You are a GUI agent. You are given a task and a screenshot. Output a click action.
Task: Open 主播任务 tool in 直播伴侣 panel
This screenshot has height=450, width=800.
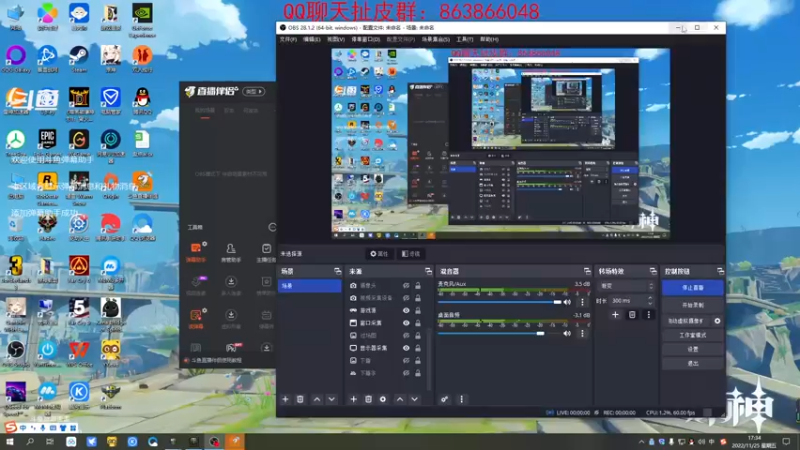(266, 252)
